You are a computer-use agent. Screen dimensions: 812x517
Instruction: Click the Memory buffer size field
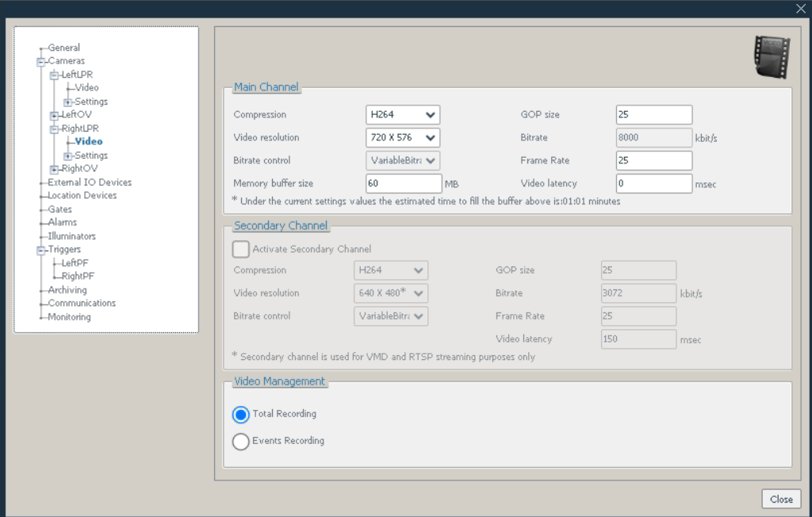(402, 183)
